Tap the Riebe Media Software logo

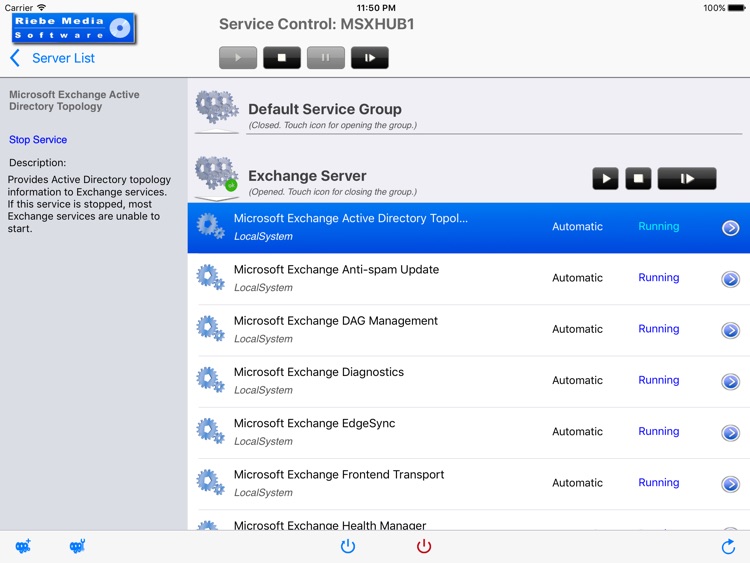[73, 28]
